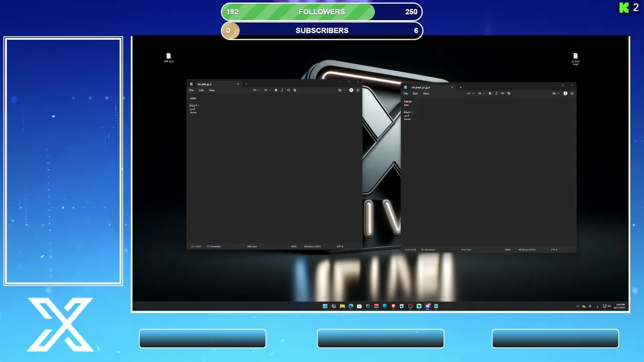This screenshot has height=362, width=644.
Task: Toggle italic formatting in right Notepad window
Action: 496,93
